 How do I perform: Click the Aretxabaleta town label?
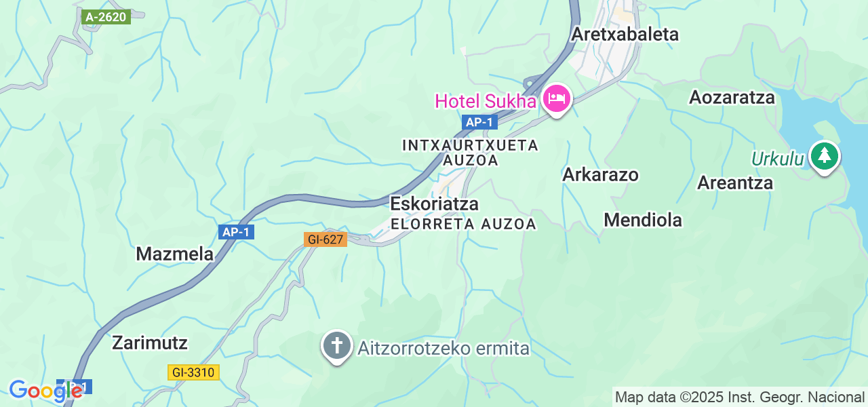pos(625,34)
